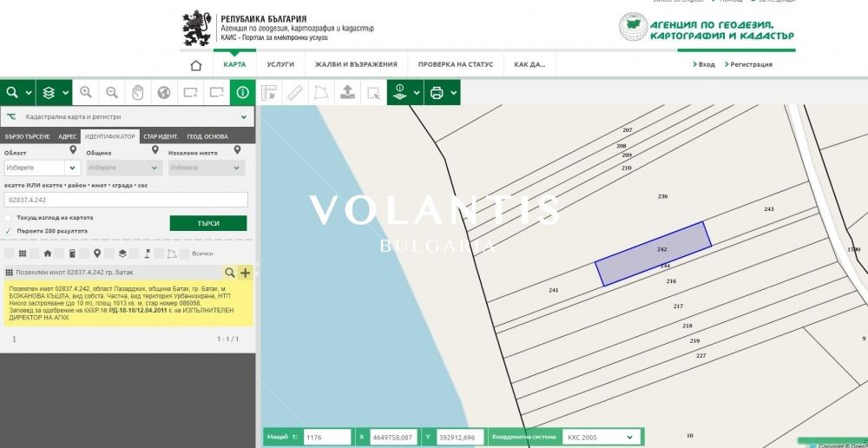Viewport: 868px width, 448px height.
Task: Toggle the Всички checkbox
Action: pyautogui.click(x=184, y=254)
